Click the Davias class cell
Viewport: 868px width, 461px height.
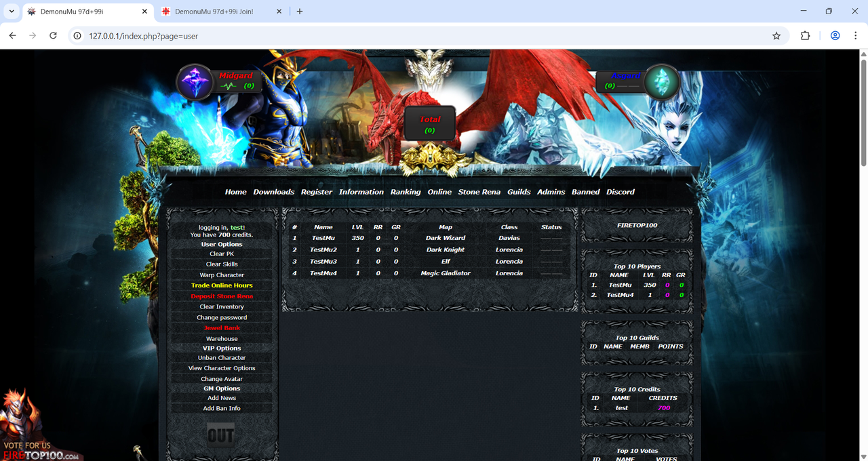[x=509, y=239]
